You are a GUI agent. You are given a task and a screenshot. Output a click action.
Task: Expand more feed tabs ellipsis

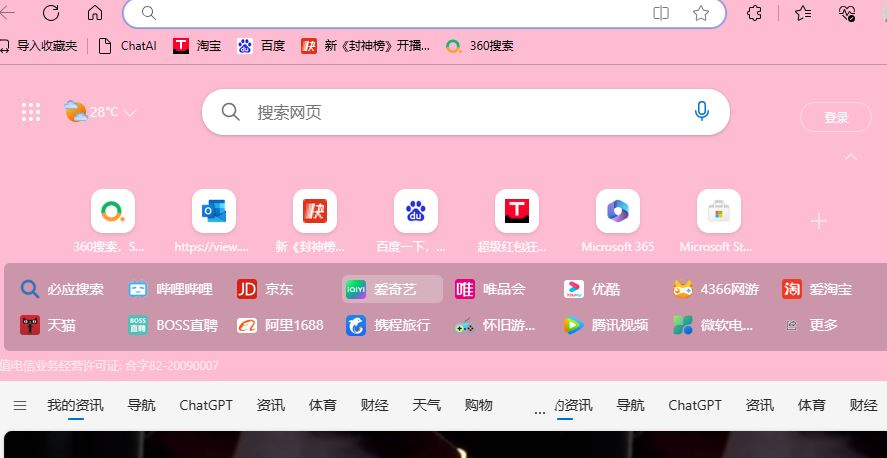tap(540, 412)
